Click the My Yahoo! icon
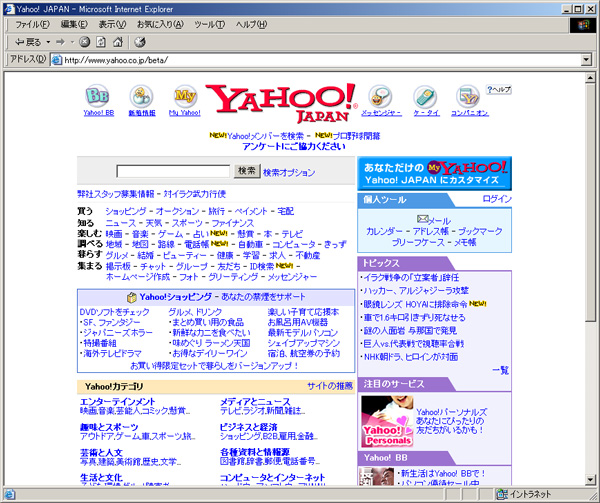The height and width of the screenshot is (503, 600). pos(185,96)
